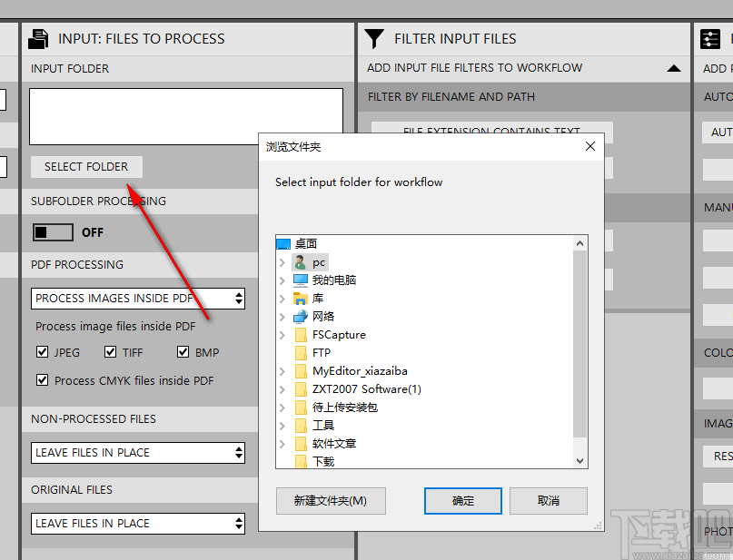
Task: Expand ZXT2007 Software(1) folder node
Action: [x=282, y=389]
